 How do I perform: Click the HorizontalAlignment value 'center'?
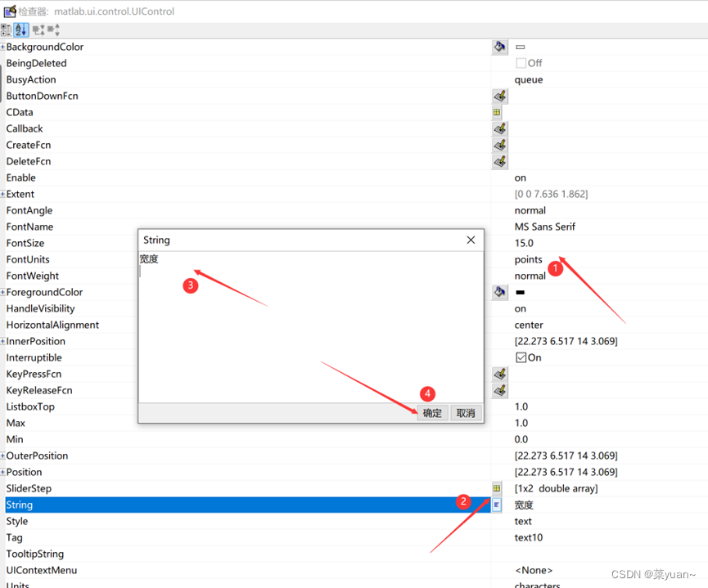click(x=529, y=325)
